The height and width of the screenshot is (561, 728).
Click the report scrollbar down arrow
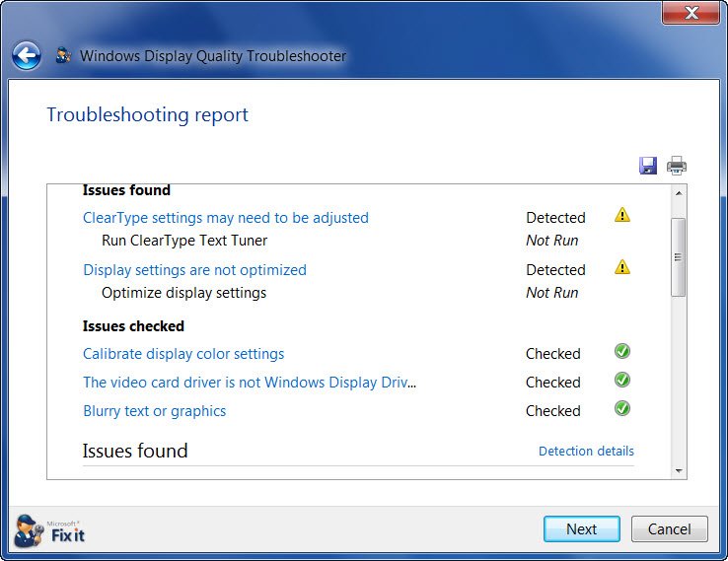[679, 471]
